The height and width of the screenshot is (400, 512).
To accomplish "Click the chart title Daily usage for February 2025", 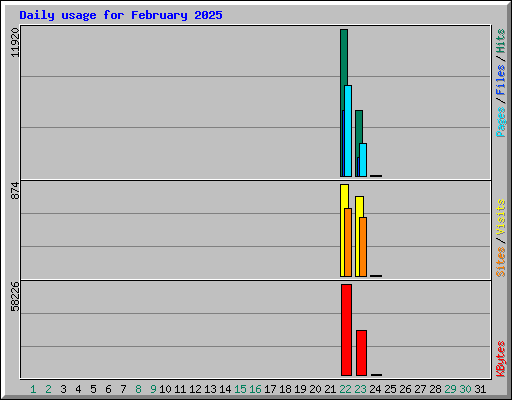I will click(x=121, y=15).
